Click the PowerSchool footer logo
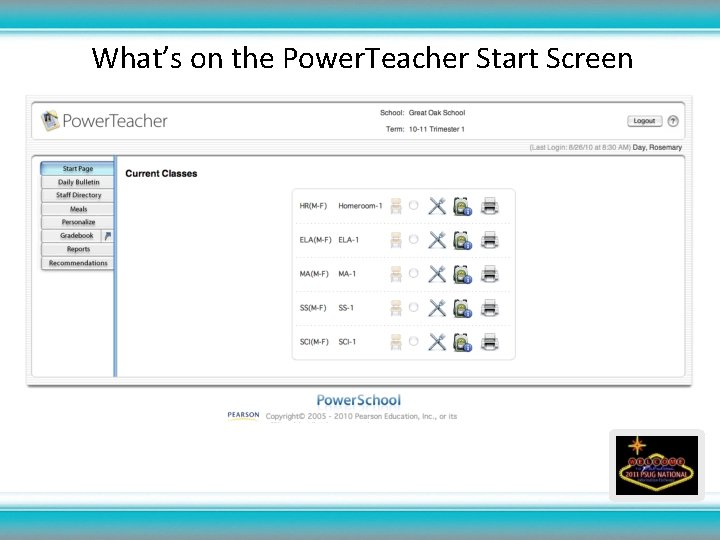The width and height of the screenshot is (720, 540). 359,400
